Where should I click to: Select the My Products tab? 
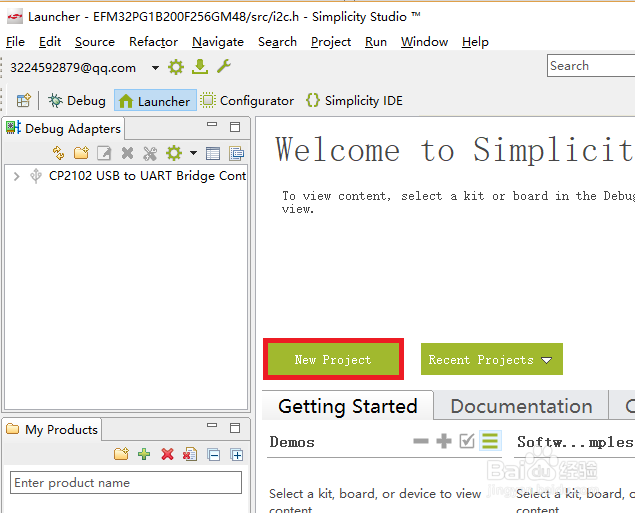(52, 429)
